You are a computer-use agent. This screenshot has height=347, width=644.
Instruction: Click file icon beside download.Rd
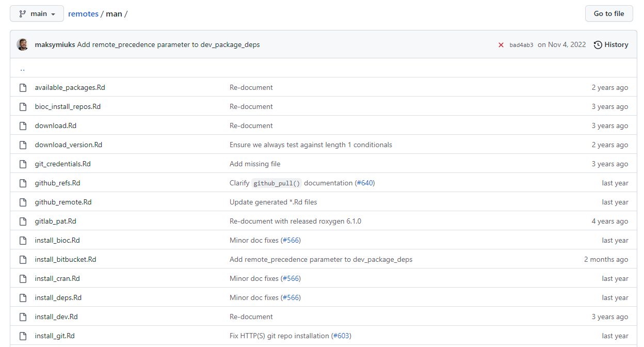point(23,126)
